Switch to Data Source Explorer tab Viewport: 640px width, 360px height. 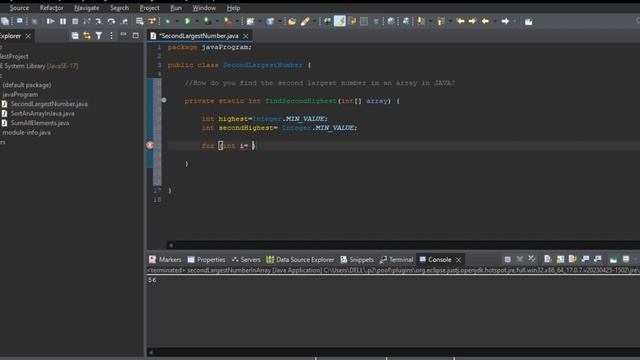pos(300,260)
